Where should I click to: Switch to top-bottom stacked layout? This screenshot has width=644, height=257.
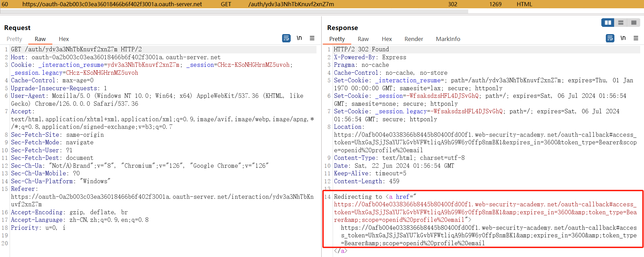coord(621,23)
